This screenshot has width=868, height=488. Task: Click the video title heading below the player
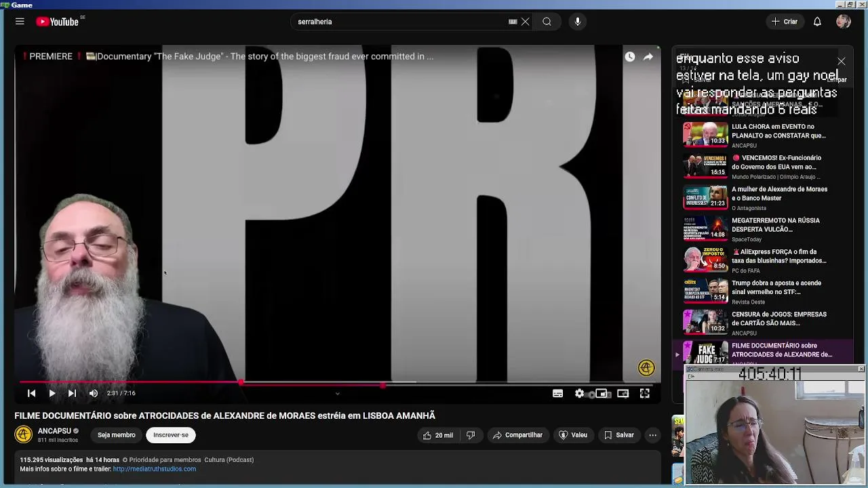pyautogui.click(x=225, y=415)
